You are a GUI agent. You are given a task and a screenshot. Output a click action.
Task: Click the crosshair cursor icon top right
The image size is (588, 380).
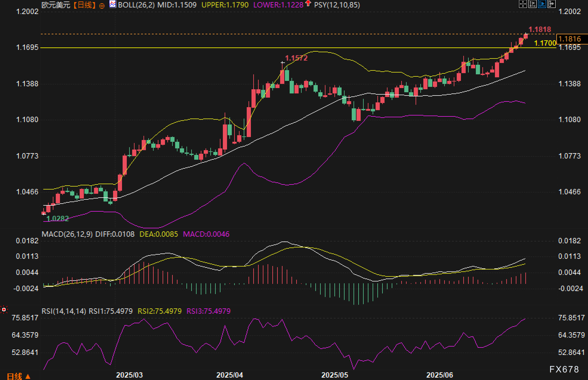(x=523, y=4)
